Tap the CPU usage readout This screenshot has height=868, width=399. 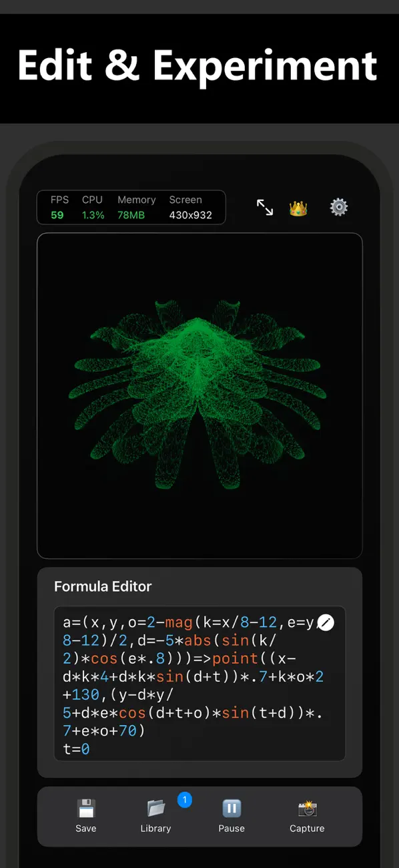[93, 215]
